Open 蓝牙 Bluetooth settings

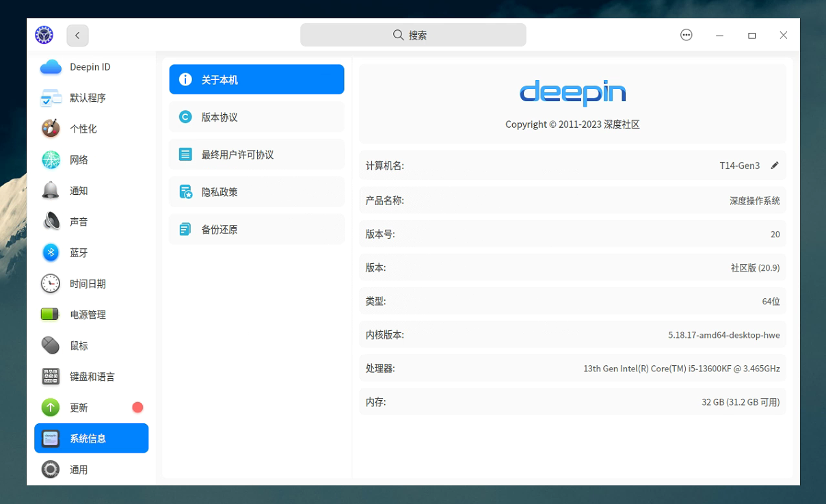coord(91,252)
